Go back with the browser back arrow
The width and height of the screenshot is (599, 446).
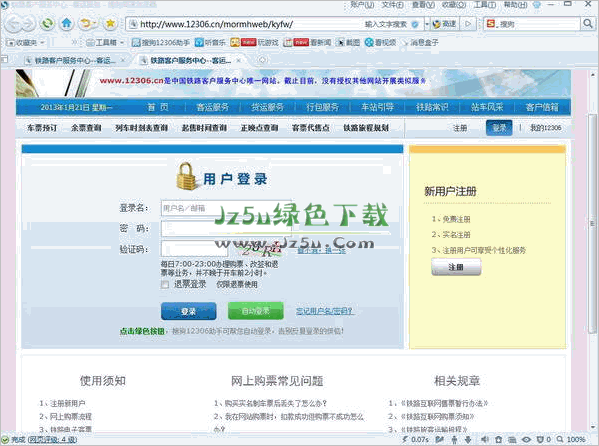coord(13,24)
